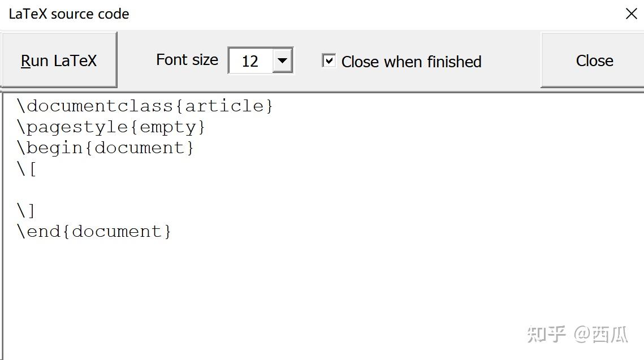The height and width of the screenshot is (360, 644).
Task: Place cursor on the \end{document} line
Action: (x=94, y=232)
